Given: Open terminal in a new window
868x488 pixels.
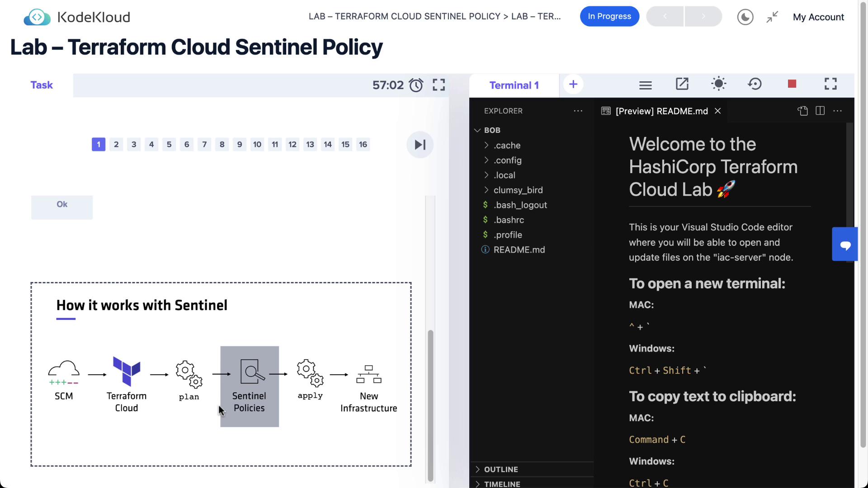Looking at the screenshot, I should point(682,84).
